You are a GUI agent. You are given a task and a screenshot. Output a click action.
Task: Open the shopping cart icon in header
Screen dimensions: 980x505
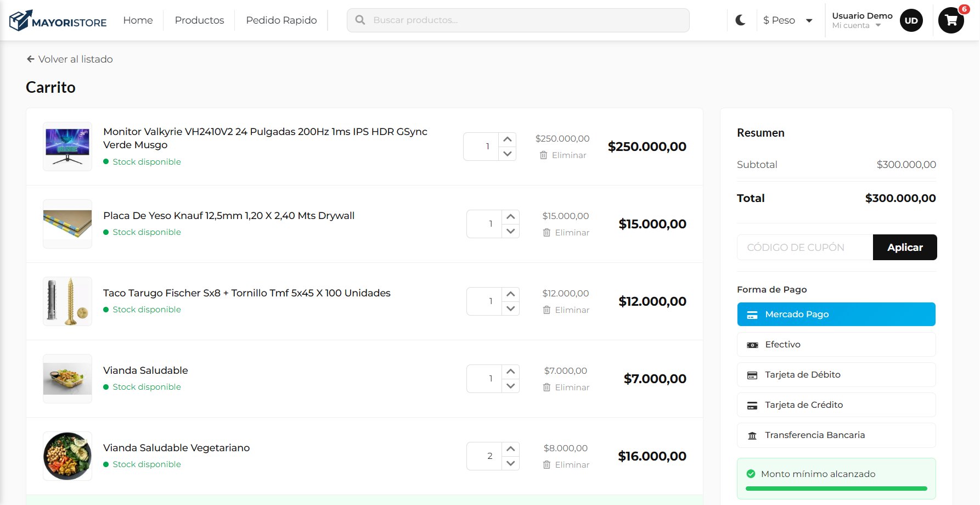(x=951, y=20)
